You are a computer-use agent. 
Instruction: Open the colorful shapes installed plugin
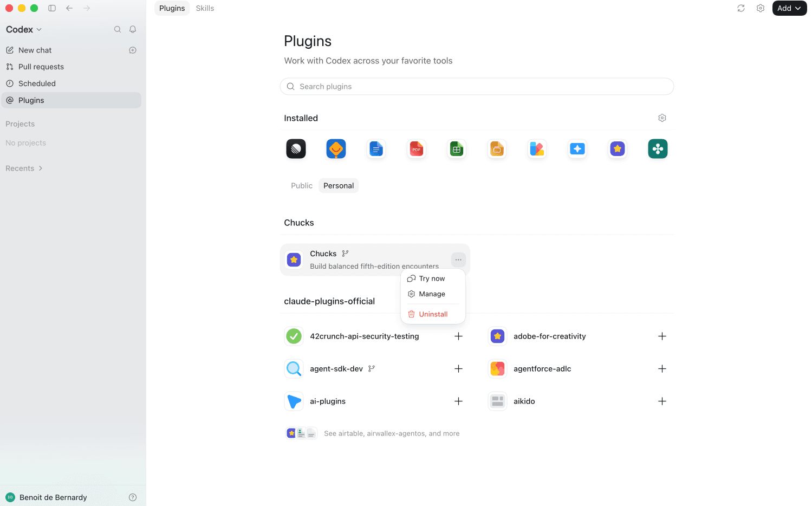click(x=537, y=149)
